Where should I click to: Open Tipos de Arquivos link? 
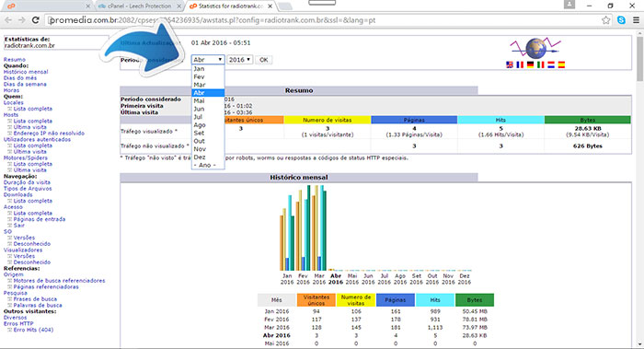(28, 188)
